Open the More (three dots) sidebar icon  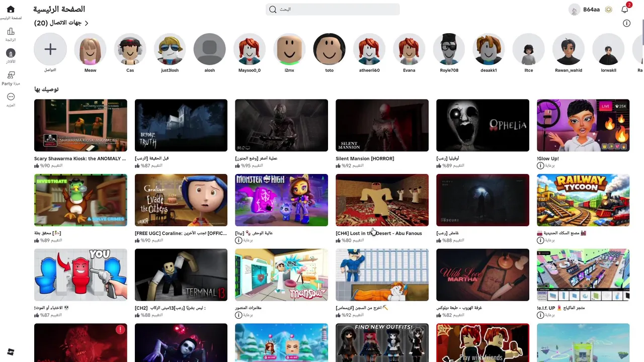11,97
